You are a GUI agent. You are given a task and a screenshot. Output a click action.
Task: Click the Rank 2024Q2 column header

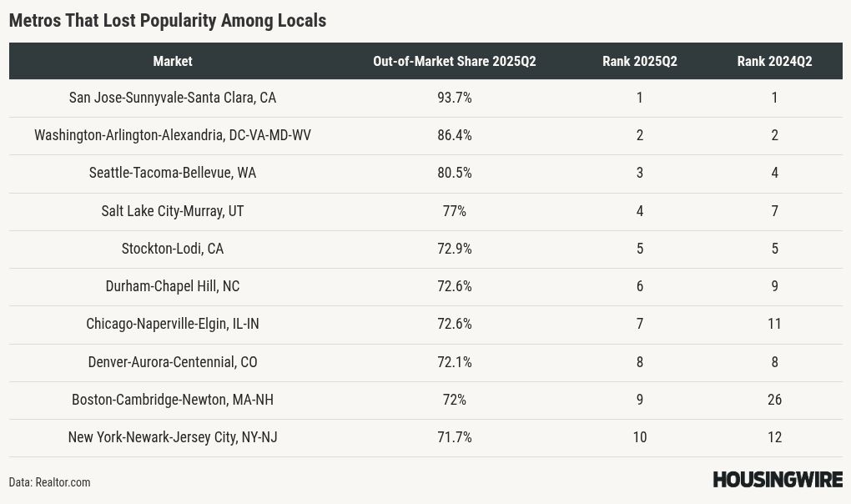tap(774, 61)
